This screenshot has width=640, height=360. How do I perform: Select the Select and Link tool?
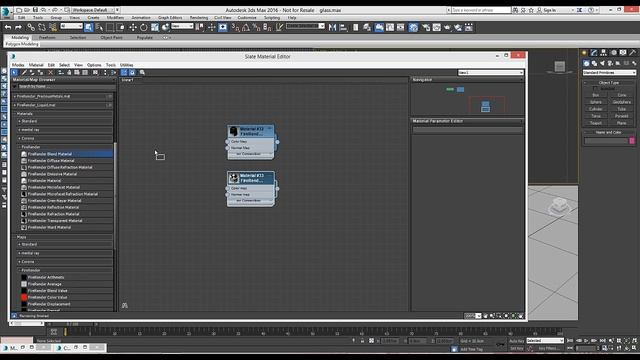click(31, 27)
